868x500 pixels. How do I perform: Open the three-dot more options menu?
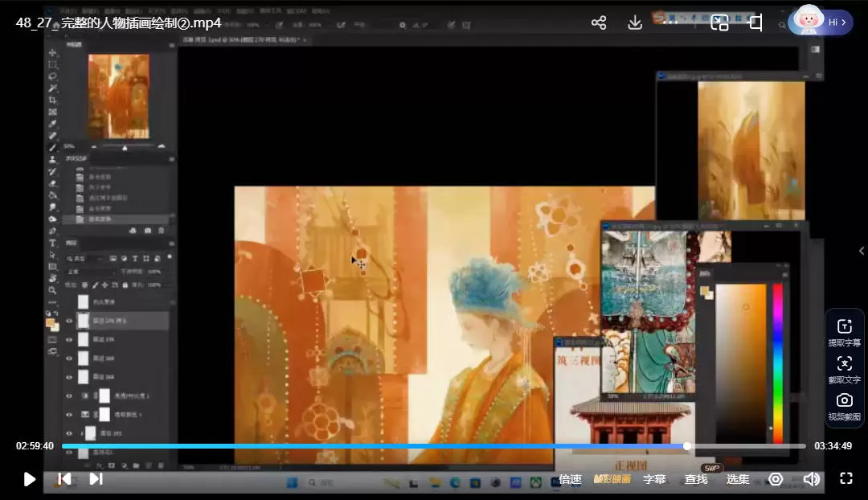coord(671,23)
